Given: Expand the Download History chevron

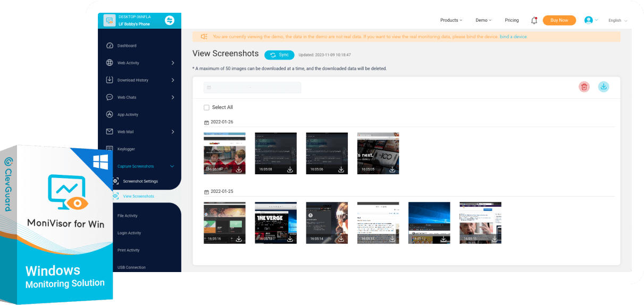Looking at the screenshot, I should pyautogui.click(x=173, y=80).
